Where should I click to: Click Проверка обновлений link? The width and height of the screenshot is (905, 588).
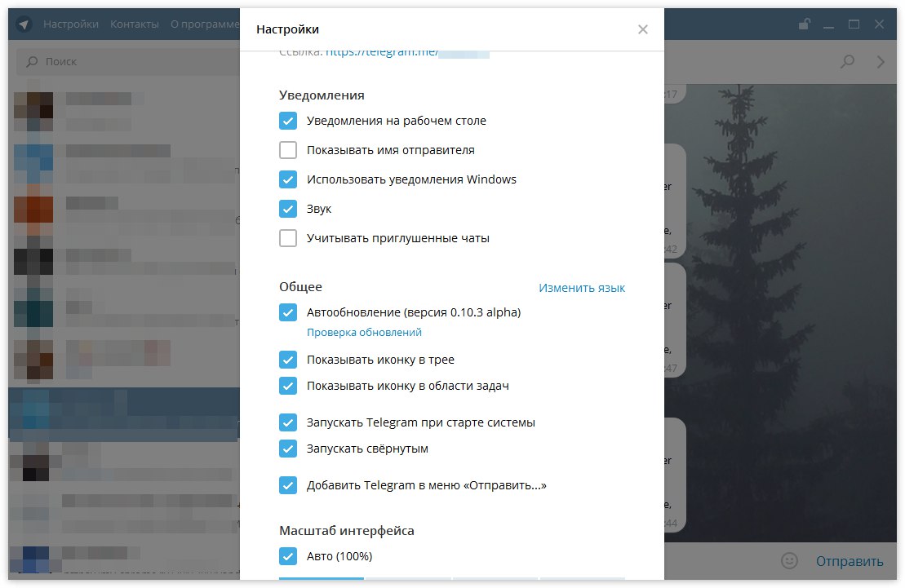(364, 333)
